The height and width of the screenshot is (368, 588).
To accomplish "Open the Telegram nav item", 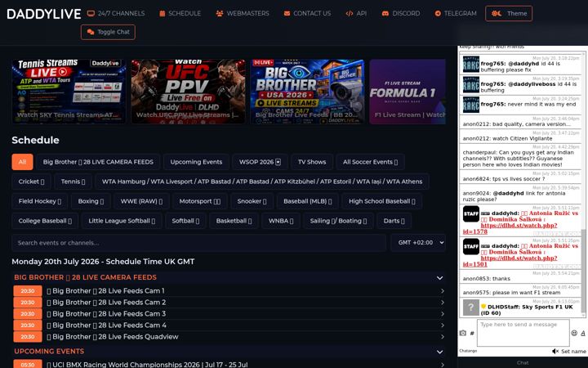I will 456,14.
